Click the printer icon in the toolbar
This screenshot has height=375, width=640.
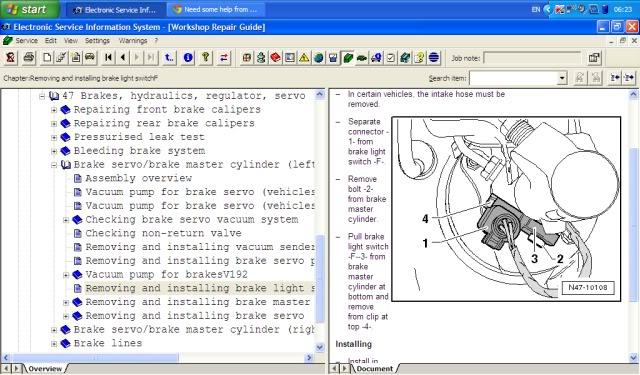tap(29, 58)
